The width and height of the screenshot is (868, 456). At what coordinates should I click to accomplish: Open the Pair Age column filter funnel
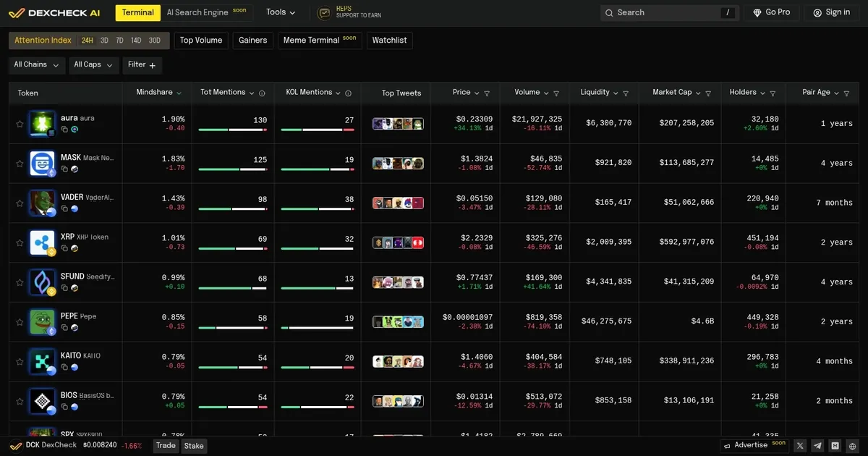pos(847,93)
